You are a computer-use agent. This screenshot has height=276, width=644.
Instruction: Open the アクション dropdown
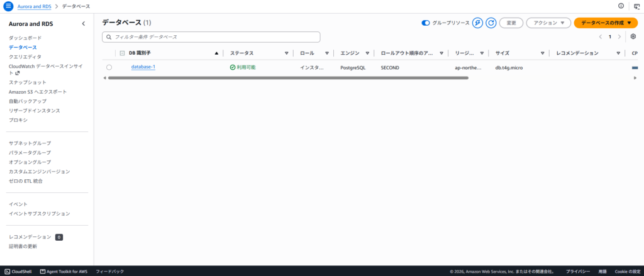[x=548, y=23]
